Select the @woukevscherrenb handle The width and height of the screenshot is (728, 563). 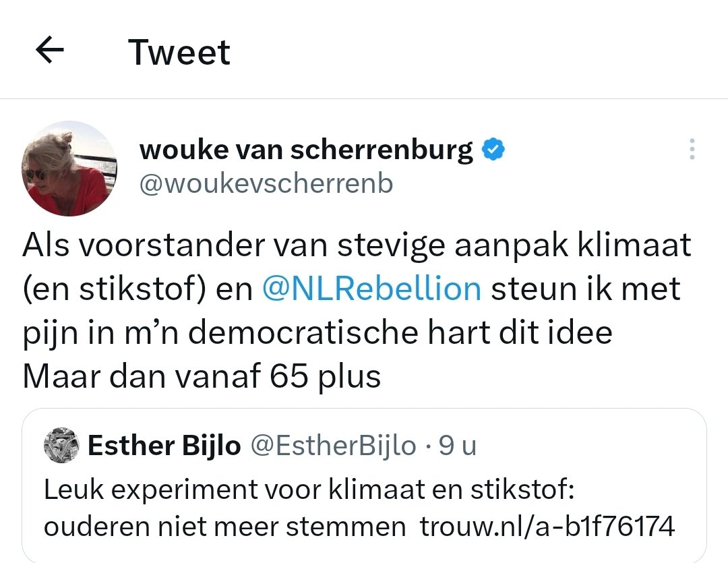tap(266, 184)
